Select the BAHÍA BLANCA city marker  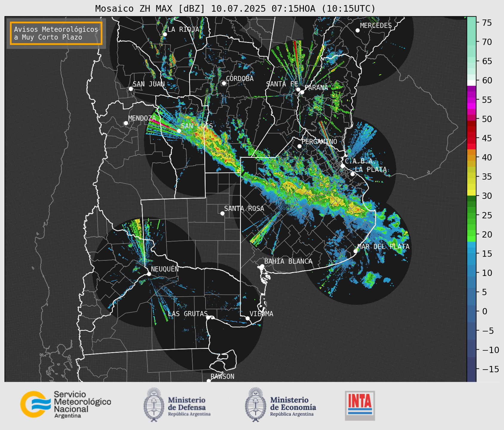coord(262,266)
